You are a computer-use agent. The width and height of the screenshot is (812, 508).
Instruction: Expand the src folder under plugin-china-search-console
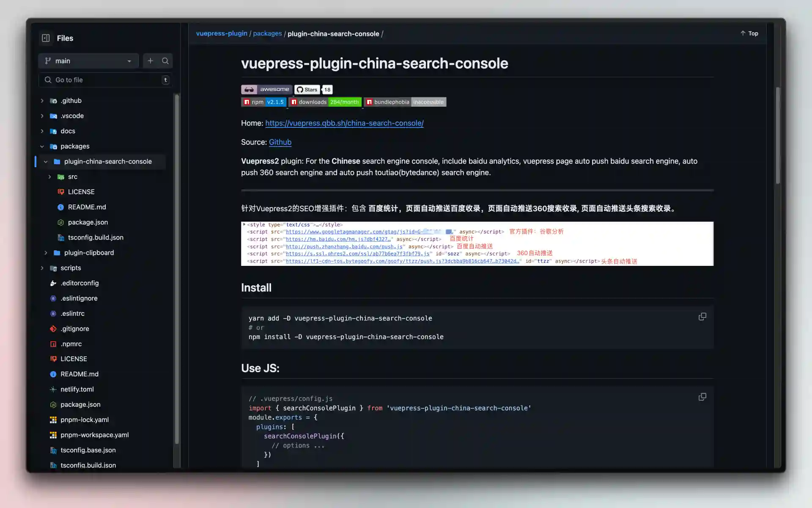(x=49, y=176)
